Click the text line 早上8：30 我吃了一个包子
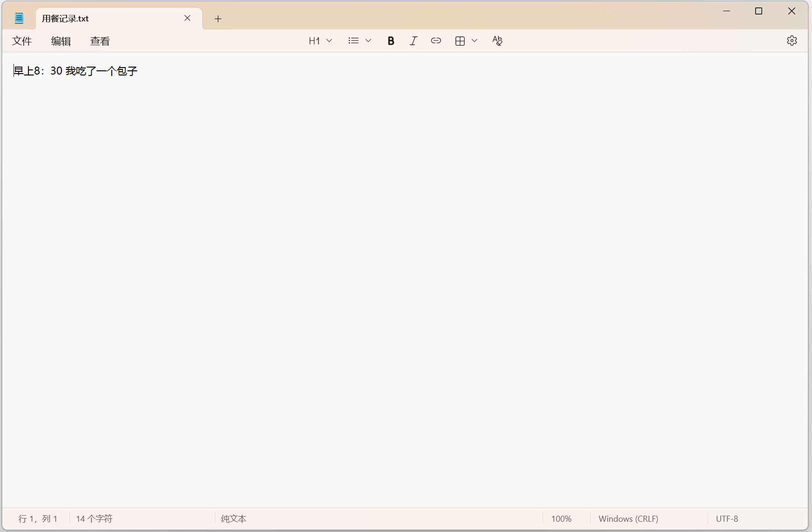Screen dimensions: 812x532 76,71
